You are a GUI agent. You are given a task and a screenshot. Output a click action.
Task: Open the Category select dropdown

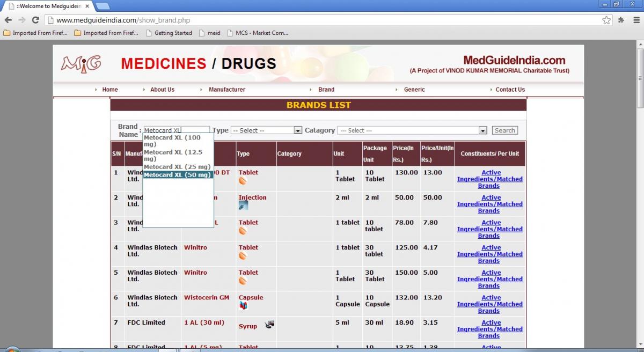(412, 130)
